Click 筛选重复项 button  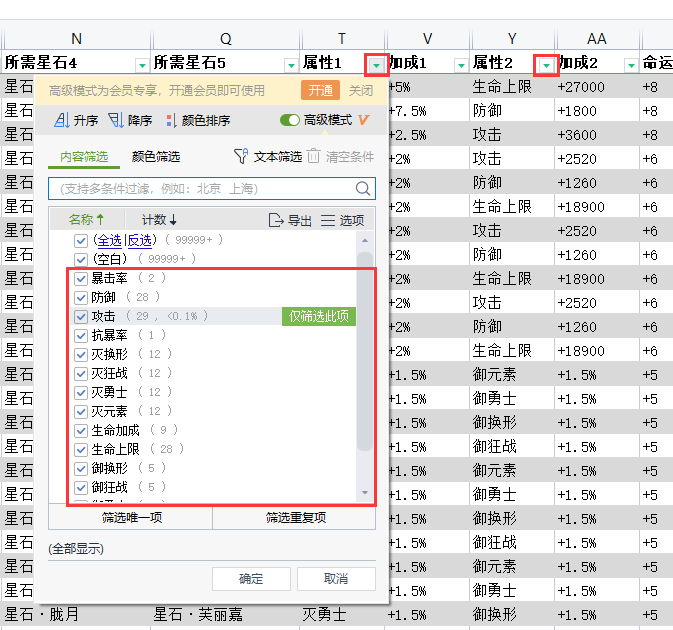(x=294, y=518)
